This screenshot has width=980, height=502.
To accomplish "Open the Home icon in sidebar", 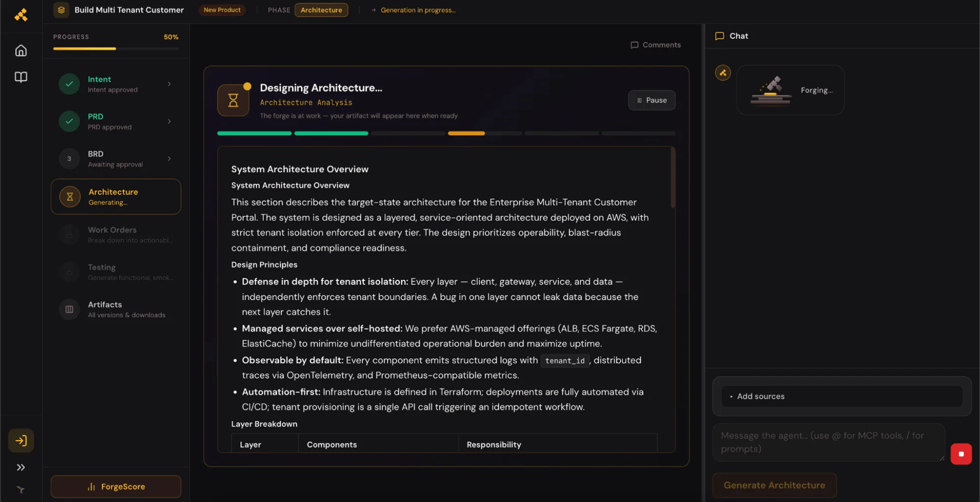I will click(21, 50).
